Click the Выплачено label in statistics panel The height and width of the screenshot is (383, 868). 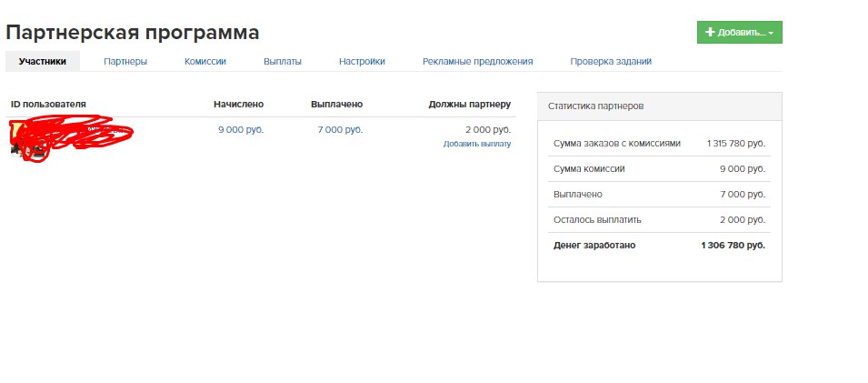pos(578,195)
